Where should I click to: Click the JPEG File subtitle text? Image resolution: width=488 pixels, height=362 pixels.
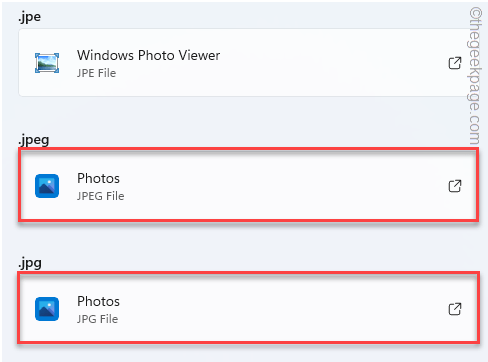pyautogui.click(x=100, y=196)
